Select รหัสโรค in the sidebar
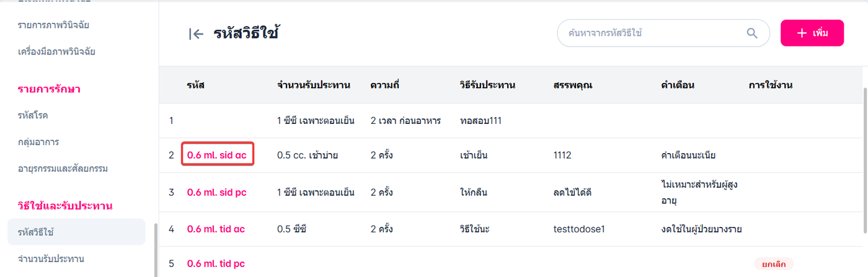The height and width of the screenshot is (277, 868). (33, 115)
